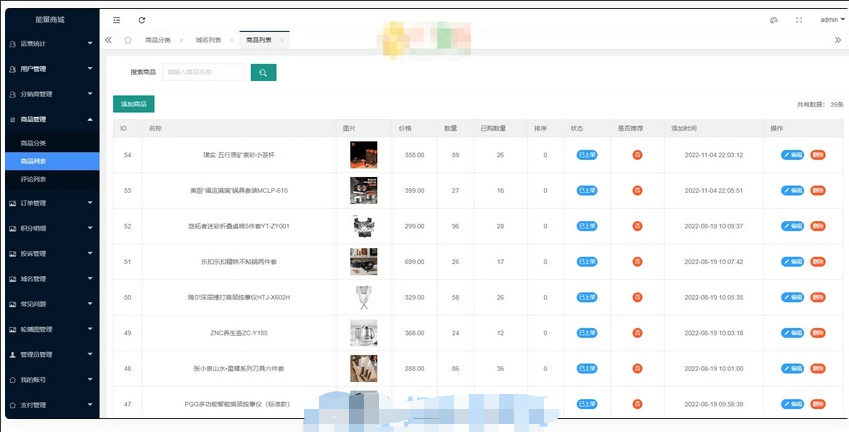Click the green magnifier search button
This screenshot has height=432, width=849.
pos(263,73)
